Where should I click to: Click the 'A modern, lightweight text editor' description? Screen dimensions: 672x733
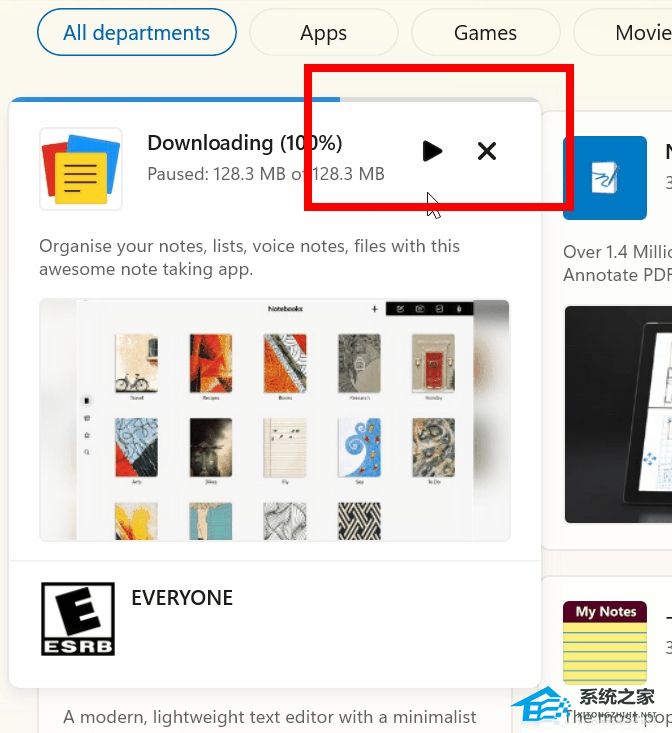[x=270, y=717]
